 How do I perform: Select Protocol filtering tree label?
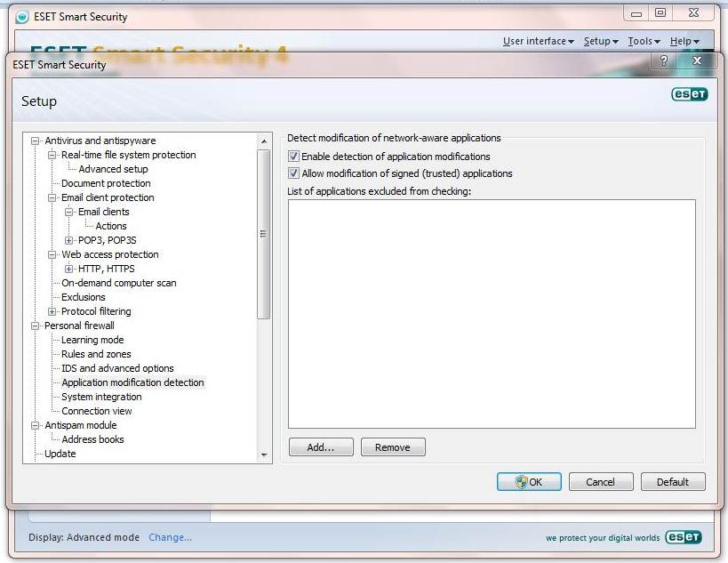96,311
